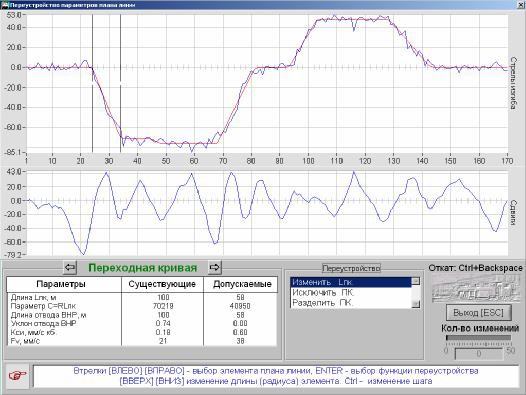The width and height of the screenshot is (526, 395).
Task: Select 'Изменить Lпк' in the list
Action: (351, 282)
